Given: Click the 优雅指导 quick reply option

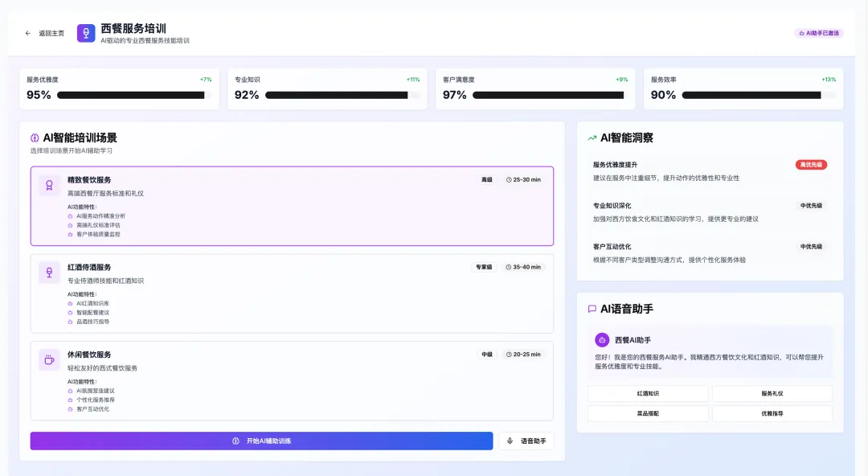Looking at the screenshot, I should pyautogui.click(x=772, y=413).
